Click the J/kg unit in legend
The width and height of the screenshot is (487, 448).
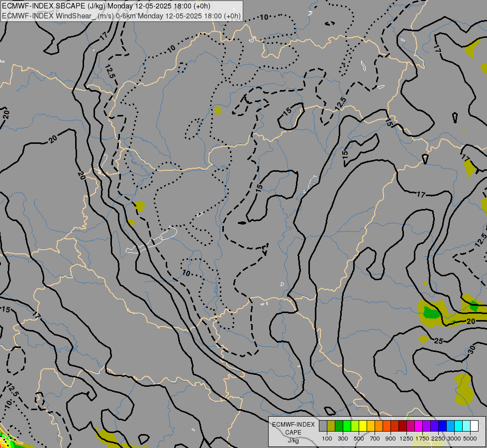tap(293, 441)
